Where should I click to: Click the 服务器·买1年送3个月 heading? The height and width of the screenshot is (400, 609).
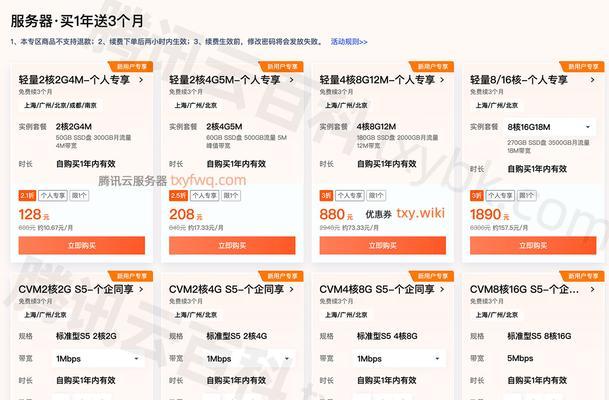pyautogui.click(x=77, y=21)
